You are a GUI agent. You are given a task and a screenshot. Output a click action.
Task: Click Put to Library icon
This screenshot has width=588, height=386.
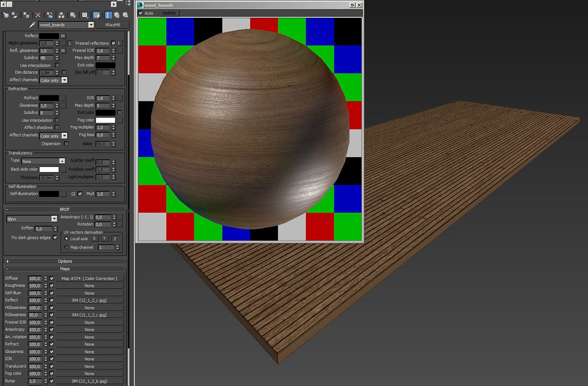click(73, 15)
